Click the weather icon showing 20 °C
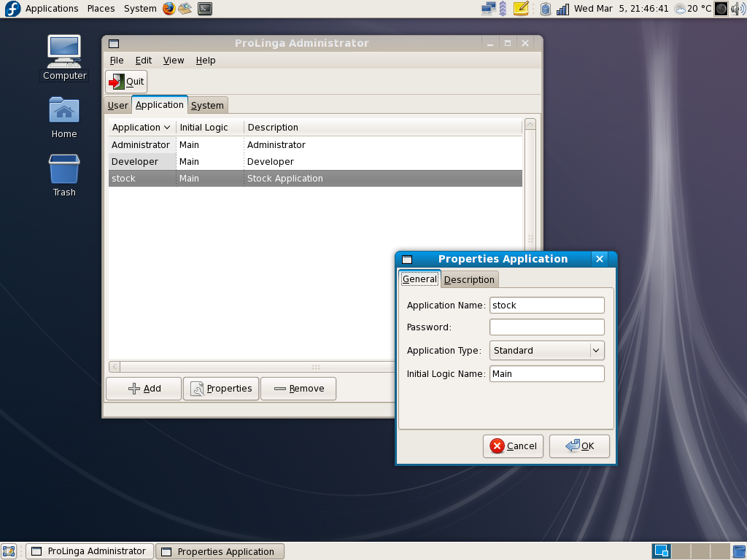 681,9
